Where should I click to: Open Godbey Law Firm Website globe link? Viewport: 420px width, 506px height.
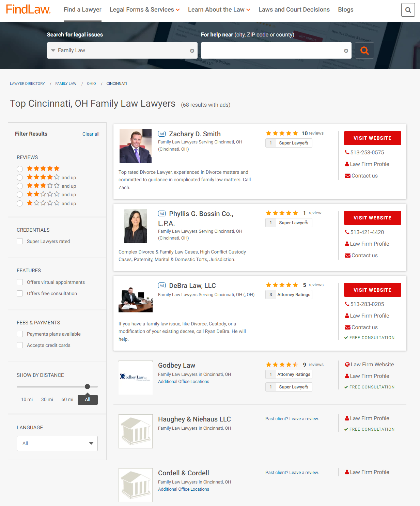pos(369,365)
